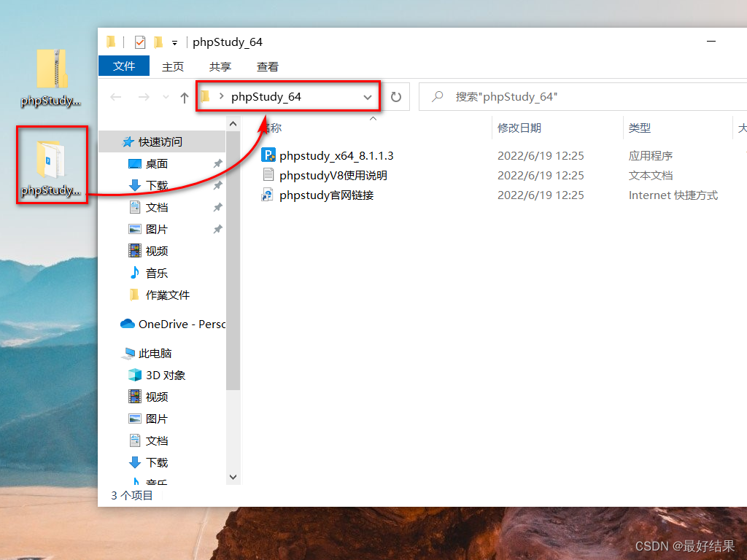This screenshot has width=747, height=560.
Task: Open the phpStudy zip archive desktop icon
Action: click(x=52, y=79)
